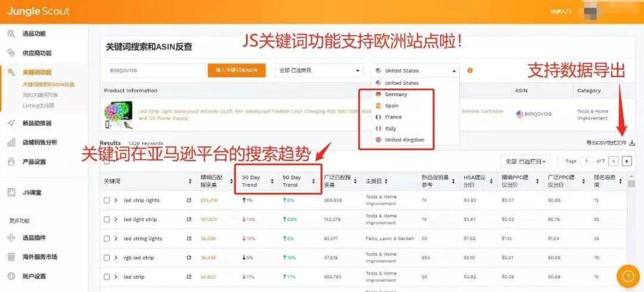
Task: Tick checkbox for led light strip keyword
Action: (x=107, y=220)
